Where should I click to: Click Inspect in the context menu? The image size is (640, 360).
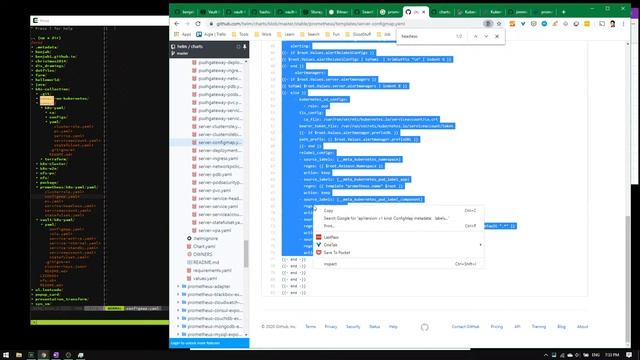coord(330,264)
